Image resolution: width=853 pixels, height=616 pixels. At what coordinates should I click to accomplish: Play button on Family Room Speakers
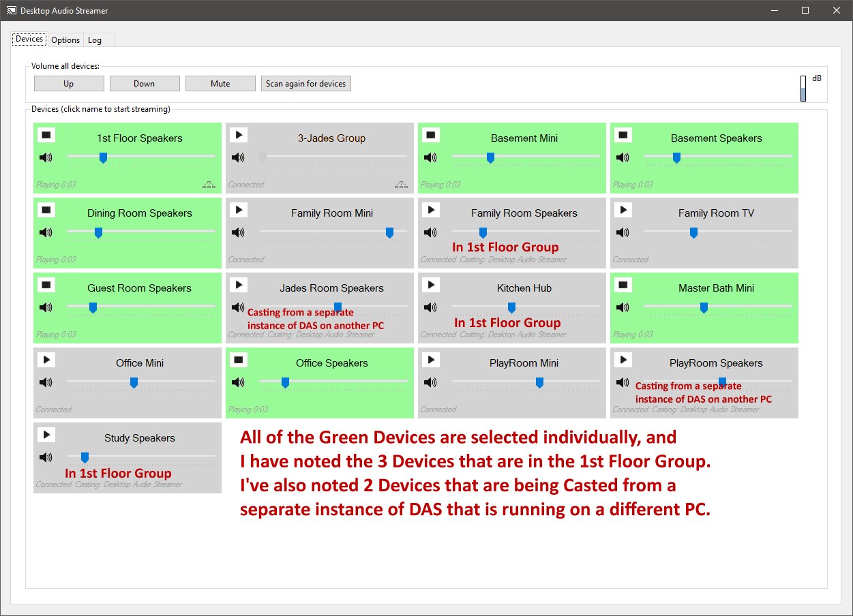(431, 210)
